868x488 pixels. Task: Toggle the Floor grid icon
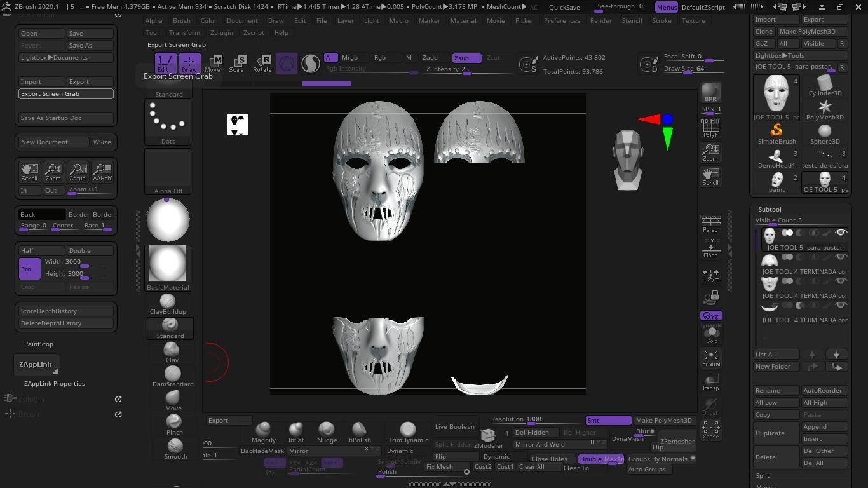[x=710, y=249]
